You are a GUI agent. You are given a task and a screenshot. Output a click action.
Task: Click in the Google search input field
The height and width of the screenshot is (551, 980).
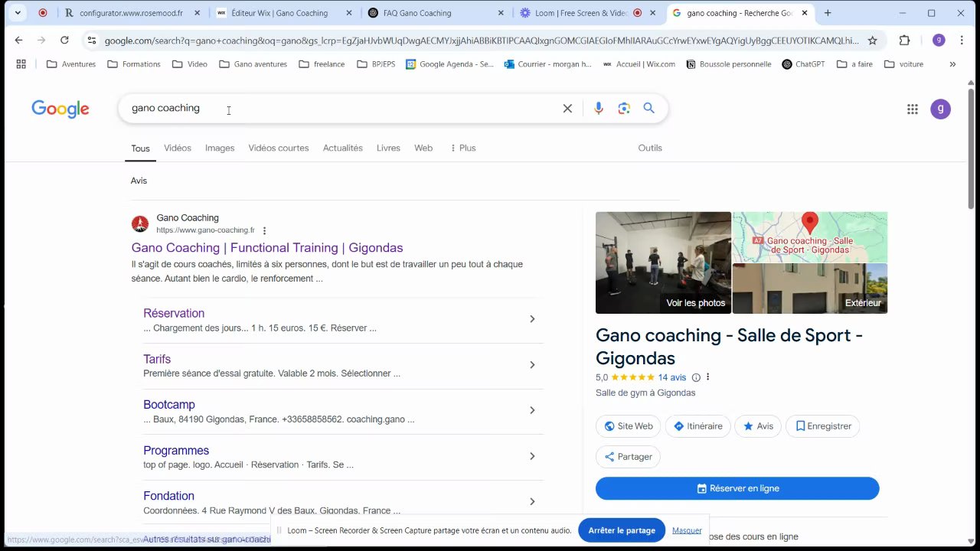341,109
